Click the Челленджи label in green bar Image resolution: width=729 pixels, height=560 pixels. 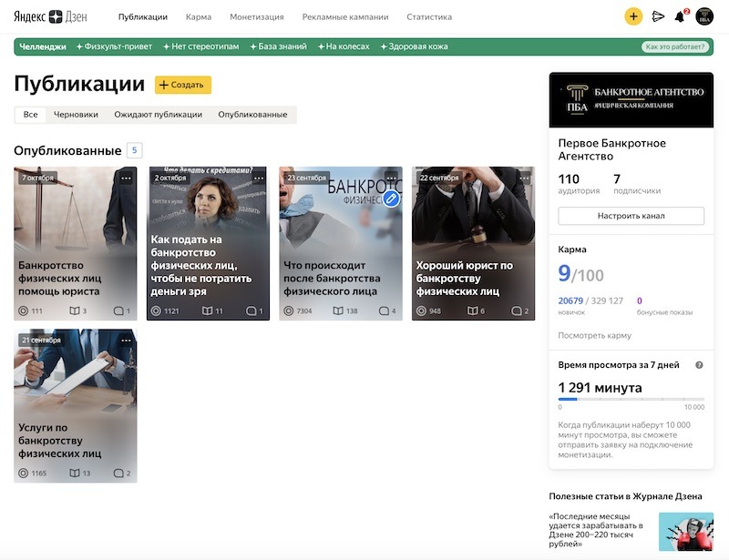point(43,46)
